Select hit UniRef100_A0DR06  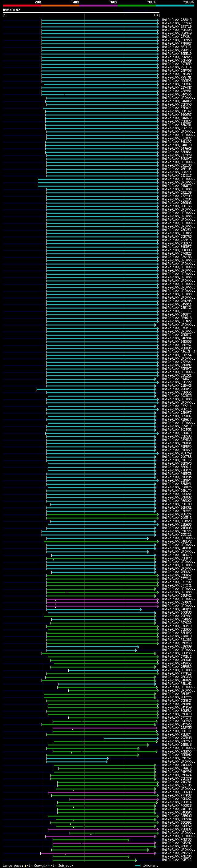[x=176, y=752]
